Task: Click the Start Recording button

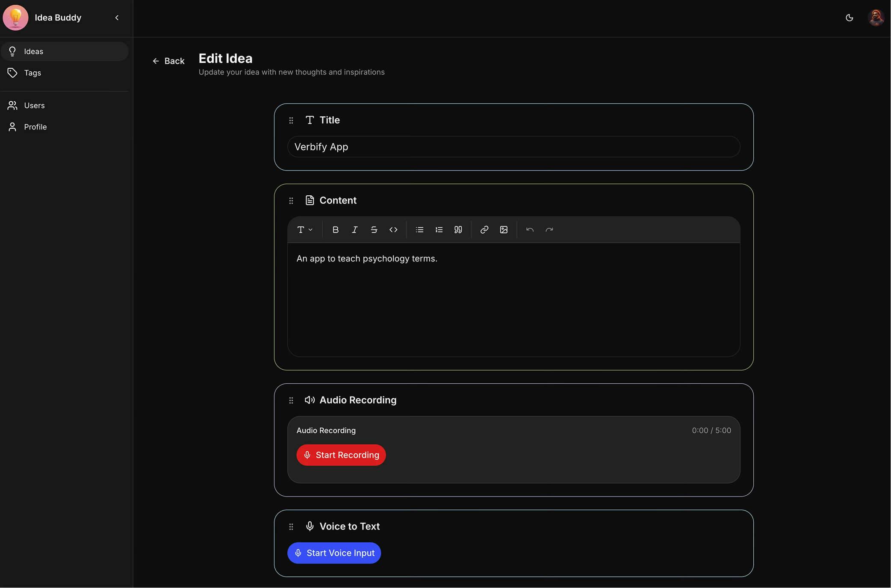Action: pyautogui.click(x=341, y=455)
